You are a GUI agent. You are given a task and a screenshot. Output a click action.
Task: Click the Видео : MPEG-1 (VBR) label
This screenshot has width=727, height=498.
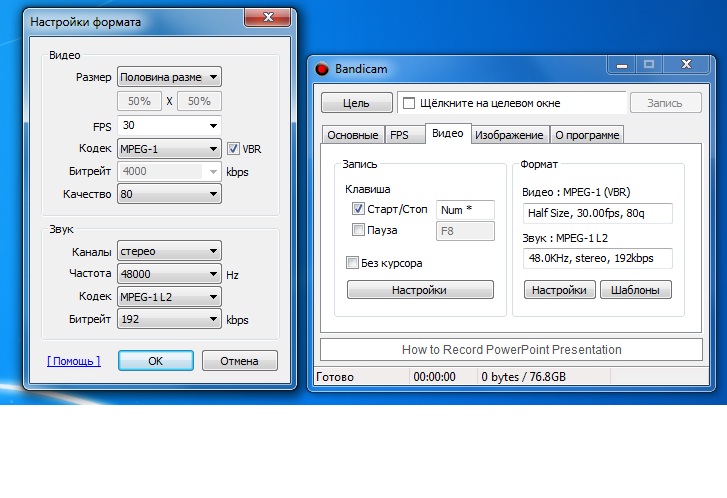click(x=576, y=192)
